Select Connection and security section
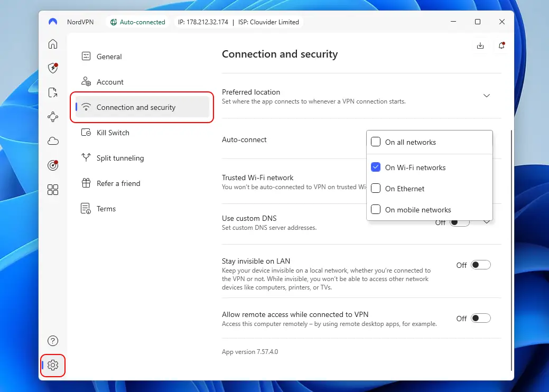The width and height of the screenshot is (549, 392). 142,107
